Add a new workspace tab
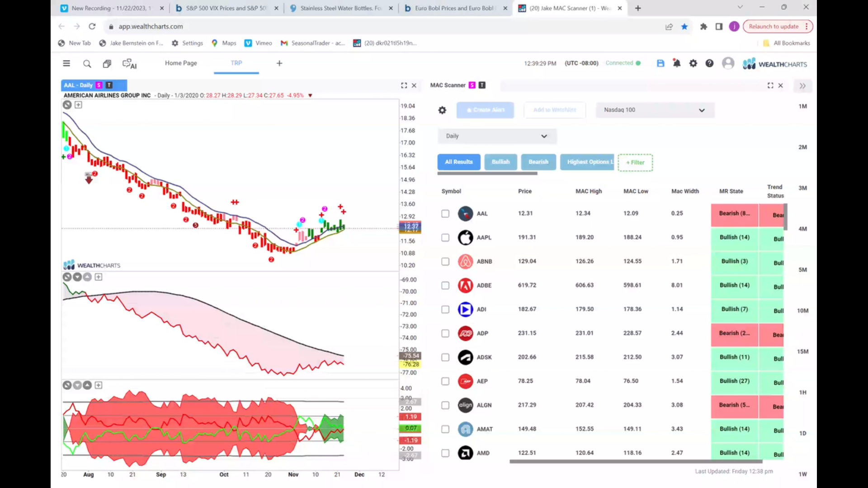Screen dimensions: 868x488 (x=279, y=63)
